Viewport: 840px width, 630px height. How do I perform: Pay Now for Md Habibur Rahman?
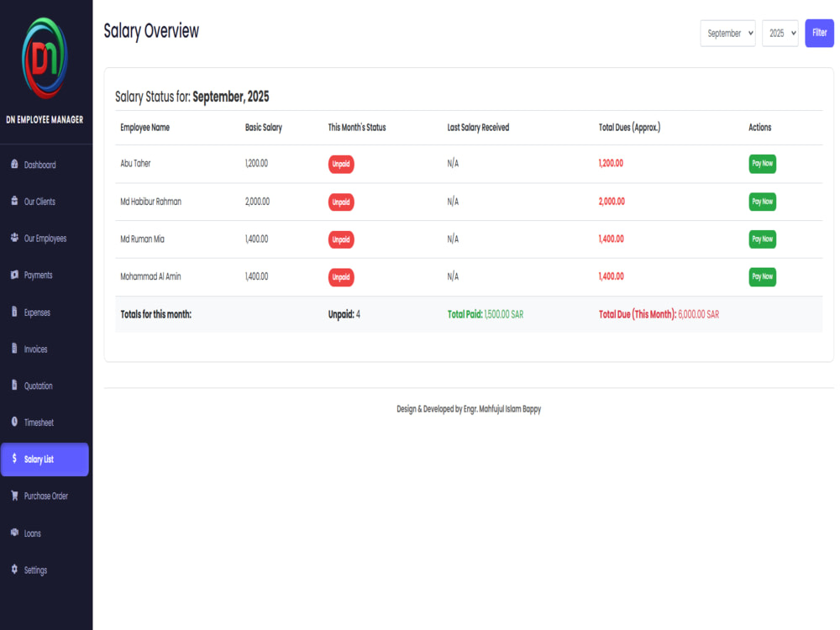tap(762, 202)
